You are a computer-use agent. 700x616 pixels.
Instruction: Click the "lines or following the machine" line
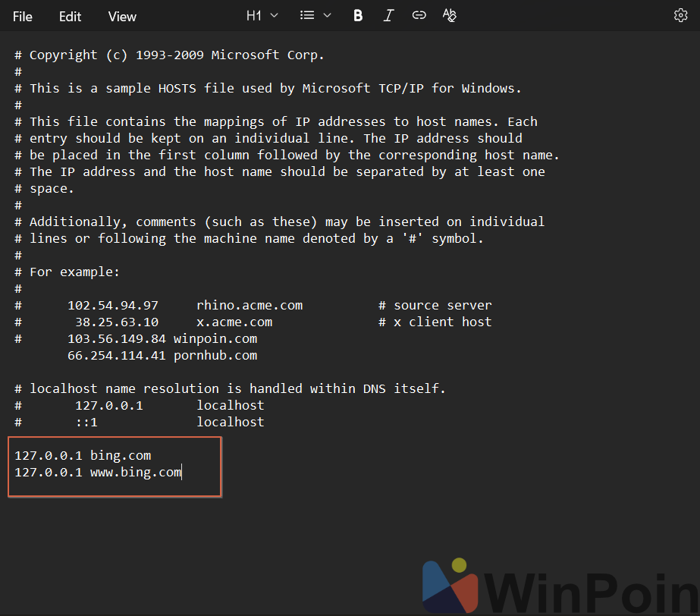coord(249,238)
